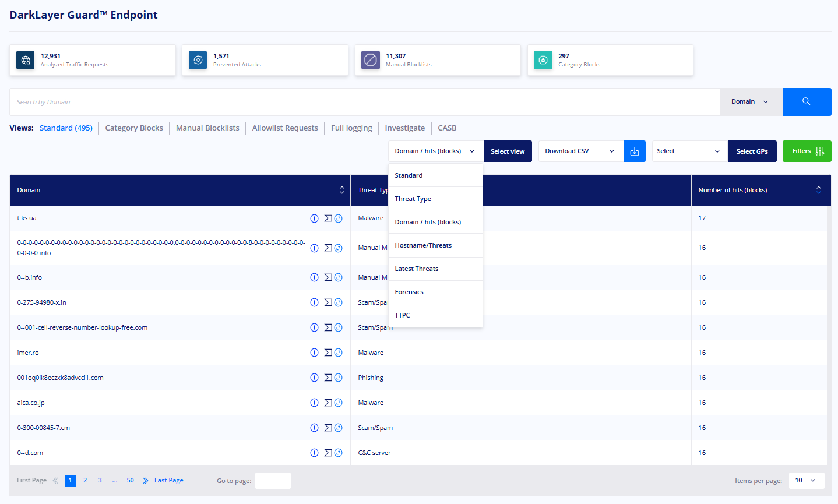Click the info icon for t.ks.ua
838x504 pixels.
click(314, 218)
